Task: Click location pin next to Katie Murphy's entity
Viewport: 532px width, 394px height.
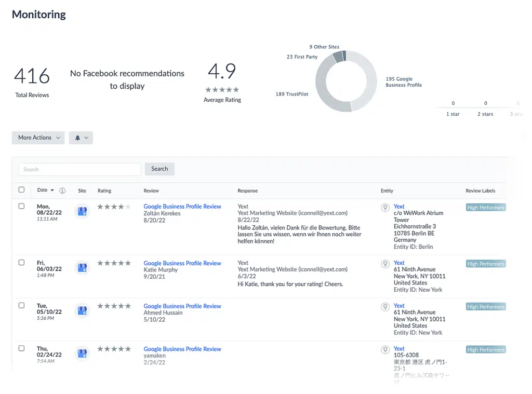Action: coord(385,264)
